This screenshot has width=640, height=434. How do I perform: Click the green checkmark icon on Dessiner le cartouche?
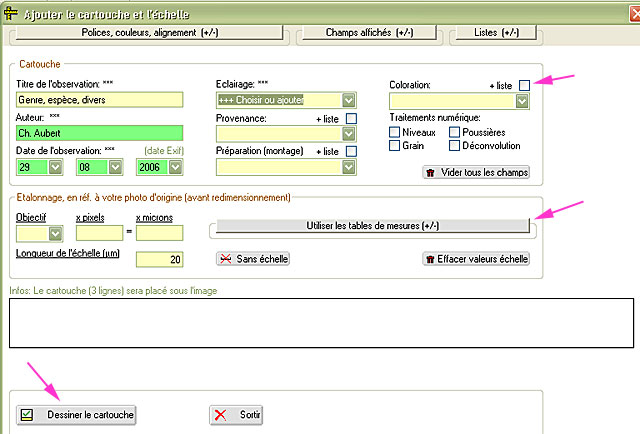pyautogui.click(x=27, y=415)
